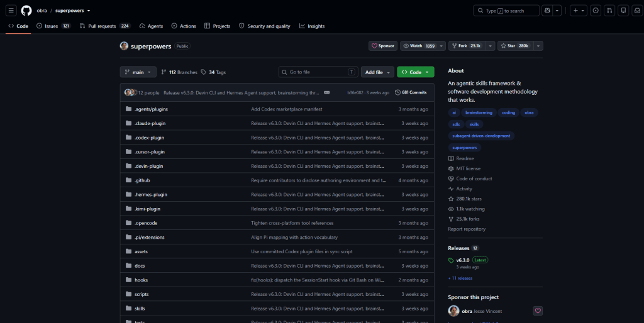Expand the commit message ellipsis icon
This screenshot has height=323, width=644.
327,92
